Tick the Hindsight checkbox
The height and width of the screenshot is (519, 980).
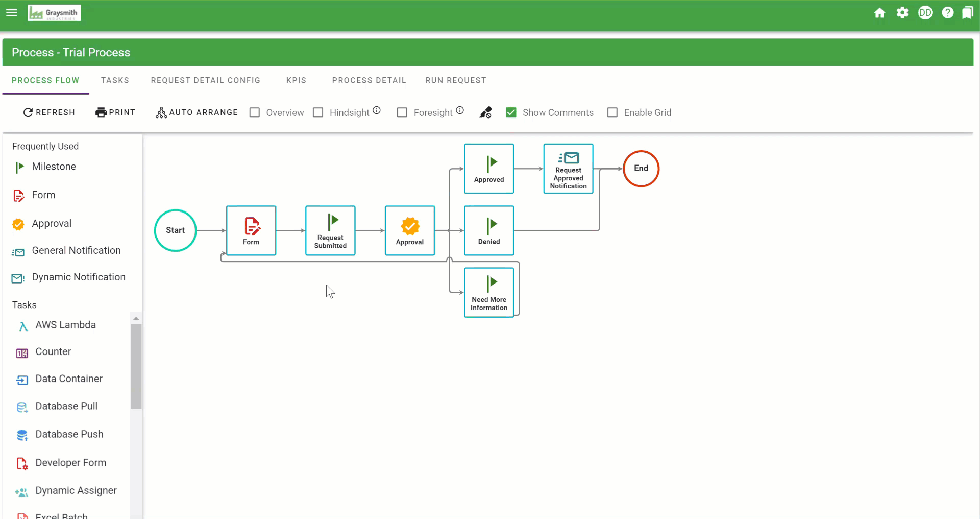pyautogui.click(x=318, y=112)
